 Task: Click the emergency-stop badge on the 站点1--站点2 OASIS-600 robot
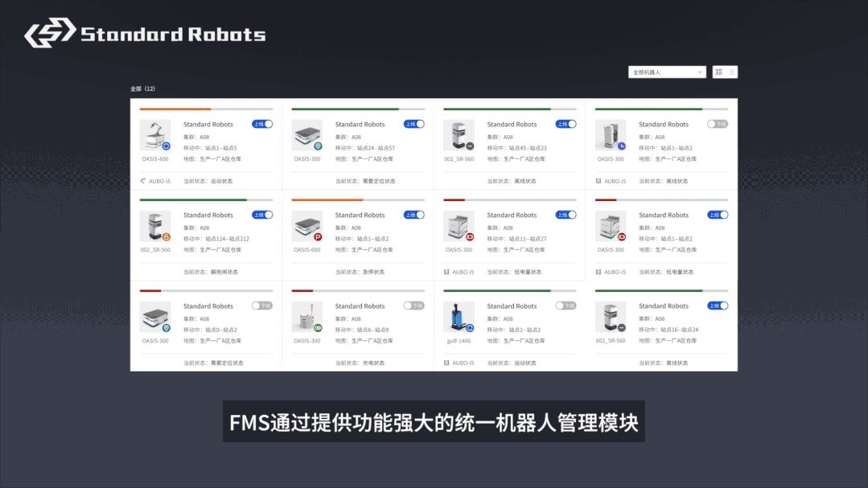(x=318, y=237)
